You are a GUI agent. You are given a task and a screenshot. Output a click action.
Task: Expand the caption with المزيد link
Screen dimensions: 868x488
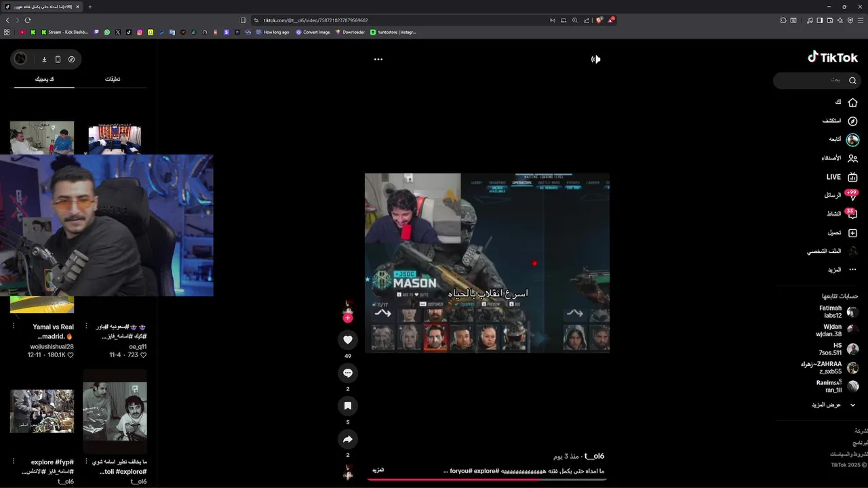pos(378,470)
